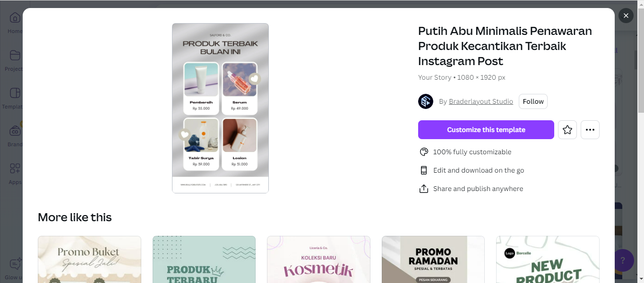Open the Promo Ramadan template thumbnail

433,259
